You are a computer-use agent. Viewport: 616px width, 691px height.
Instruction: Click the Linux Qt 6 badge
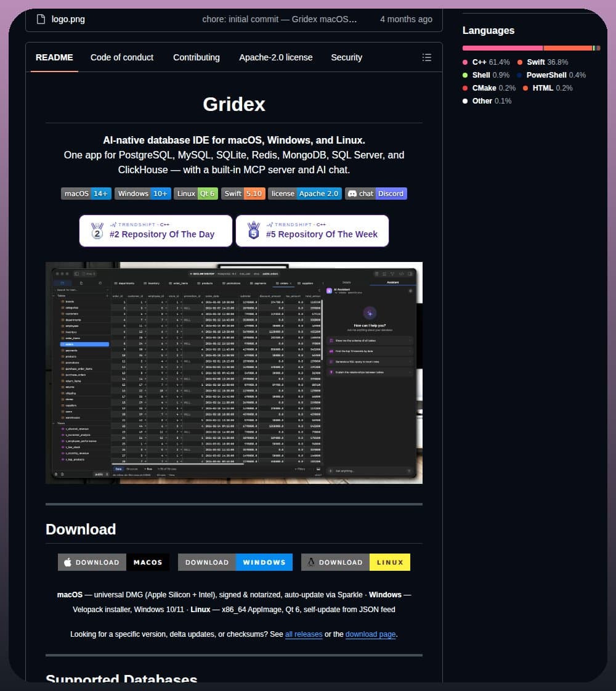click(196, 194)
